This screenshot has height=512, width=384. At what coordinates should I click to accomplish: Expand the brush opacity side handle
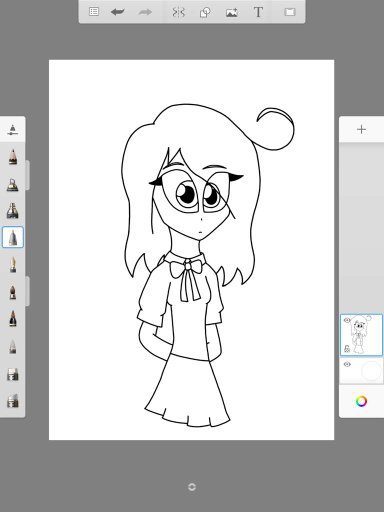[27, 291]
